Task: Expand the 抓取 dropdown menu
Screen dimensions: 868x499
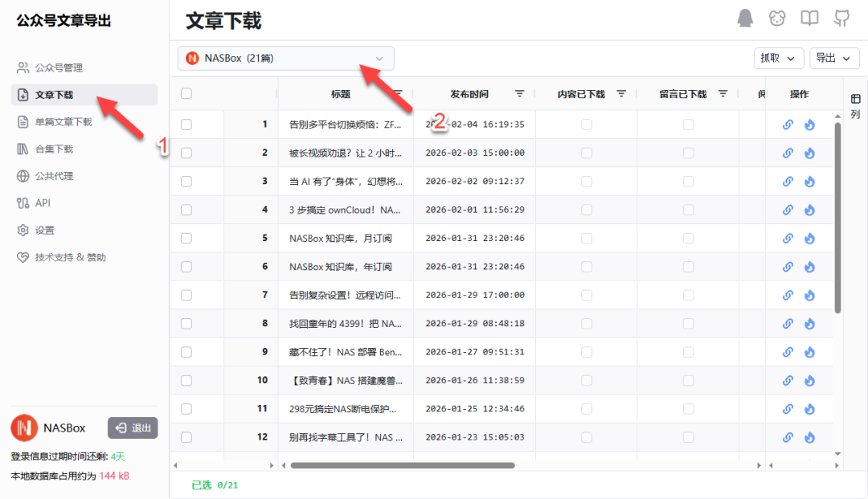Action: click(x=778, y=58)
